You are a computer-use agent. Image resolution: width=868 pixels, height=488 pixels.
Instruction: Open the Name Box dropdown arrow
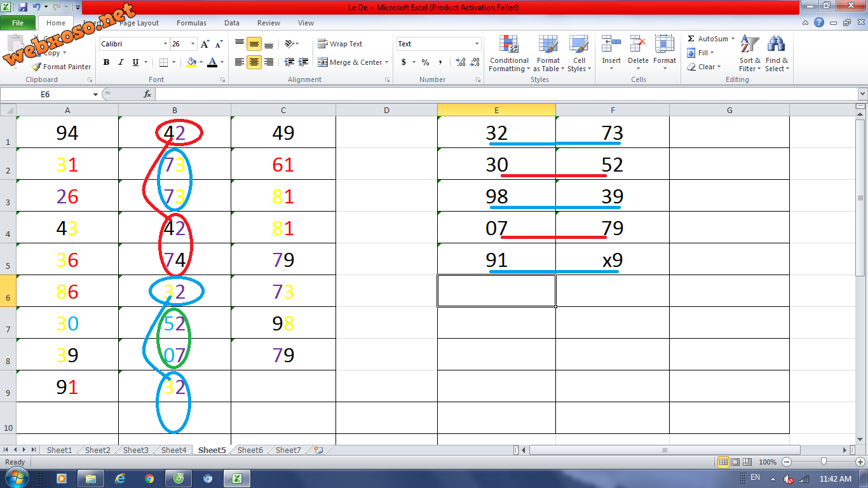tap(95, 94)
